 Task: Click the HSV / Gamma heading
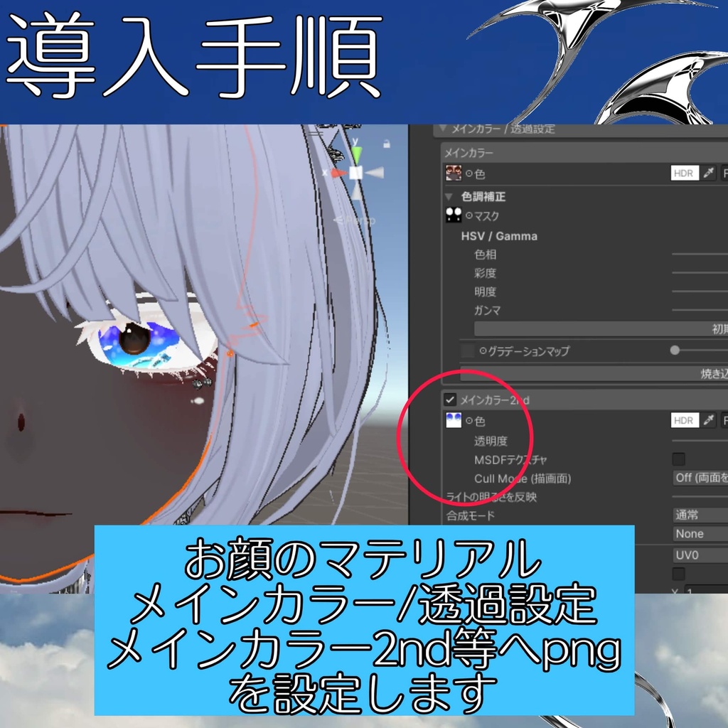[499, 236]
